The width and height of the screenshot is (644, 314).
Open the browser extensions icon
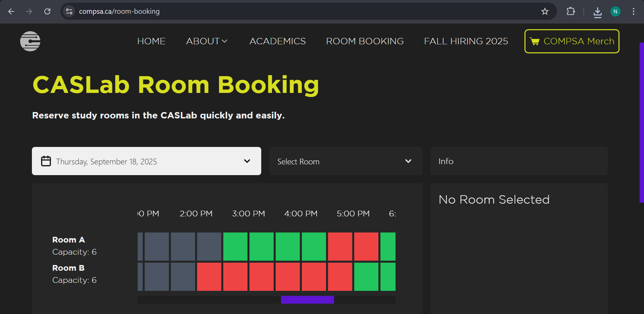click(x=570, y=11)
